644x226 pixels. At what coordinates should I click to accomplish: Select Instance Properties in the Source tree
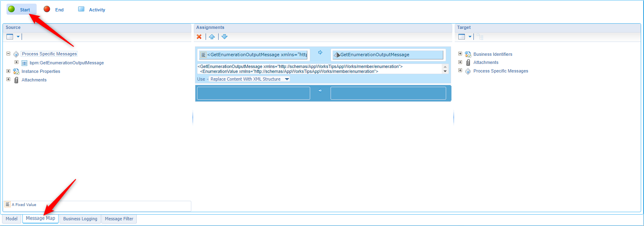point(41,71)
